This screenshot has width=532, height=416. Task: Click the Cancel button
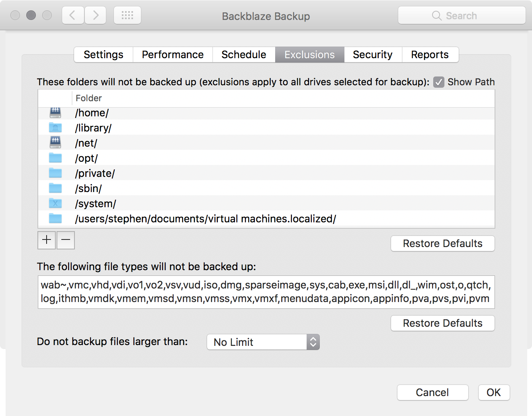(433, 392)
